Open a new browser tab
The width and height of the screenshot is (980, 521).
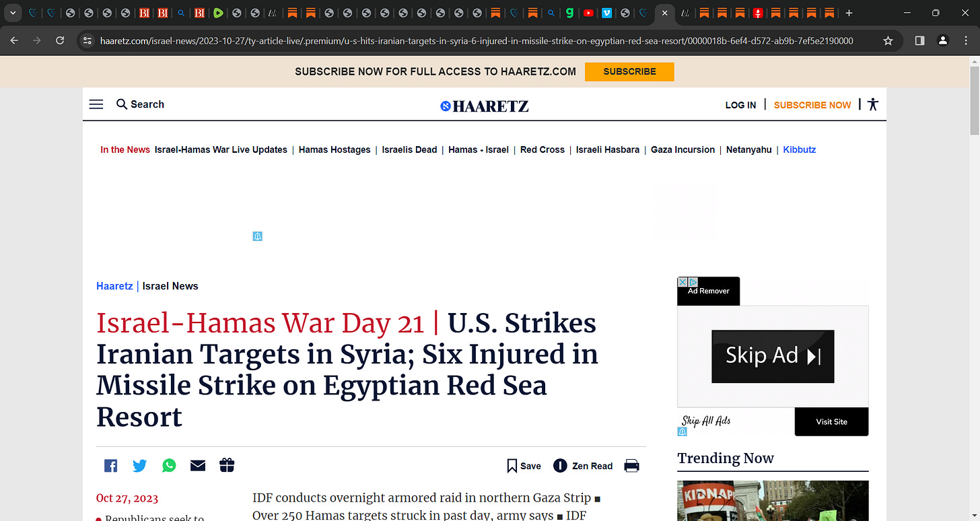849,13
